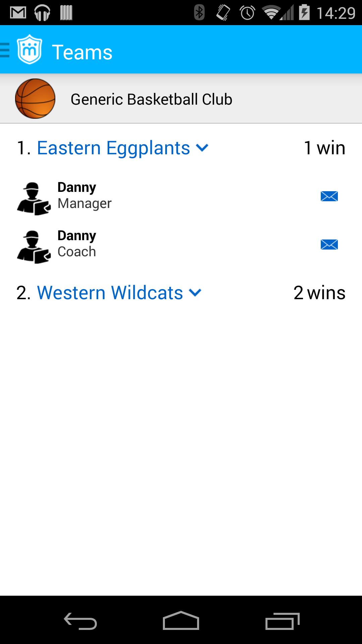Tap the shield app logo
362x644 pixels.
point(29,50)
